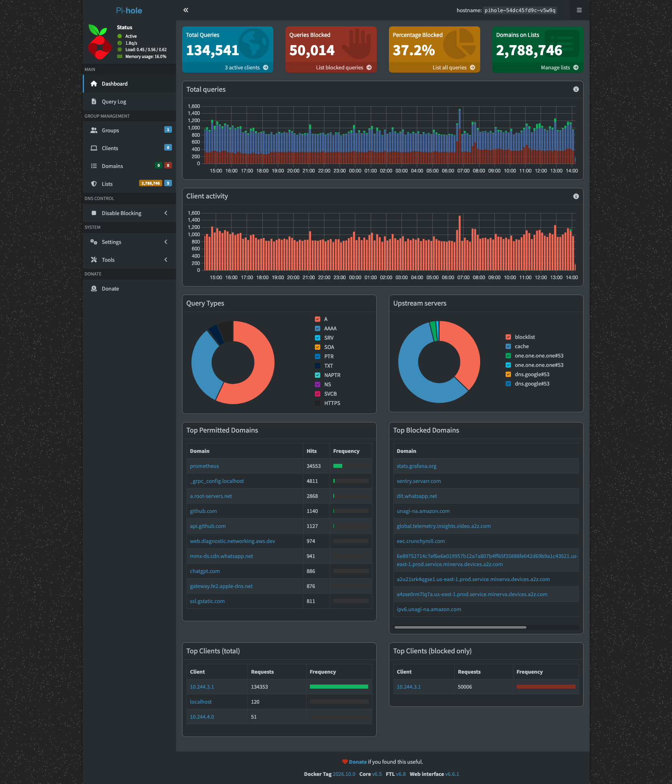Expand the Disable Blocking submenu chevron

tap(166, 213)
